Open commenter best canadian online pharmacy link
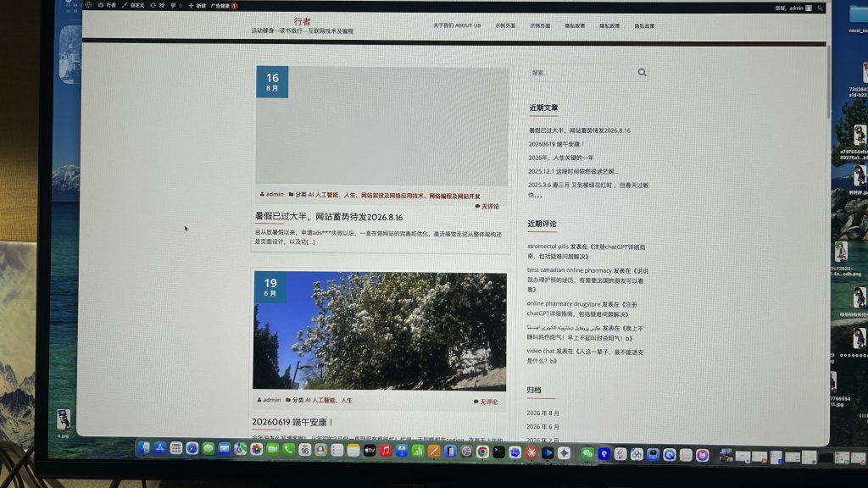The image size is (868, 488). tap(570, 270)
